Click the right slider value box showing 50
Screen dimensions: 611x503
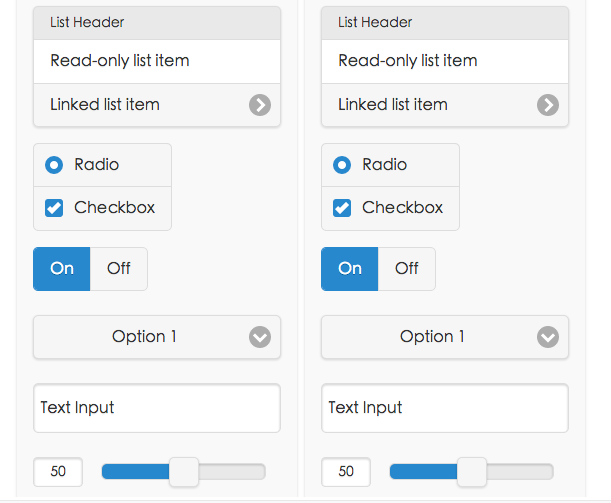(x=346, y=472)
